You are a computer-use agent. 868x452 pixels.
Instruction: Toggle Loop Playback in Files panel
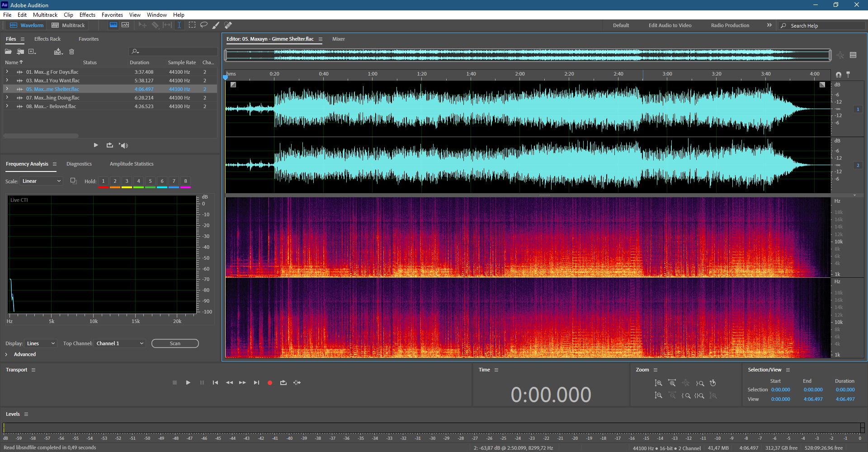coord(110,145)
